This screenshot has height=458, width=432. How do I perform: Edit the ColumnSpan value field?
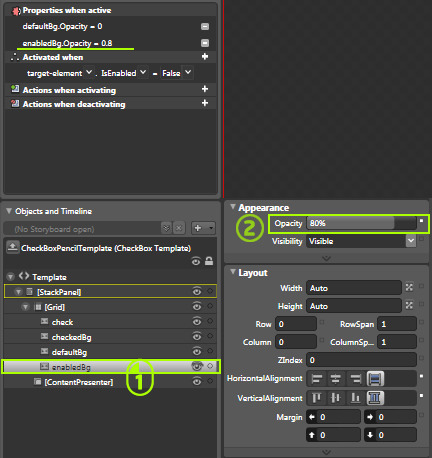[397, 342]
